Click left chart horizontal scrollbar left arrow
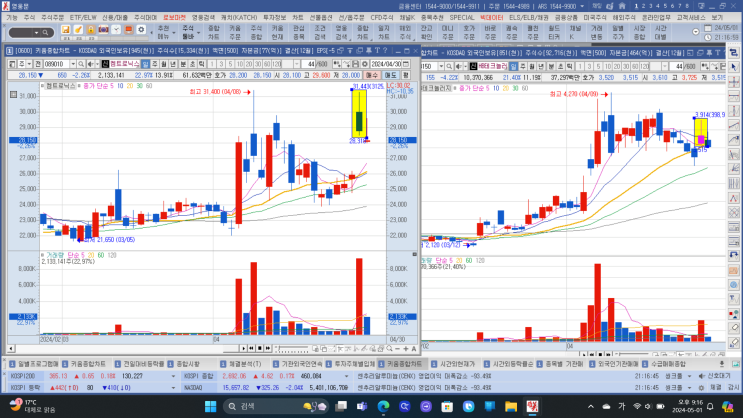Image resolution: width=743 pixels, height=418 pixels. 11,349
